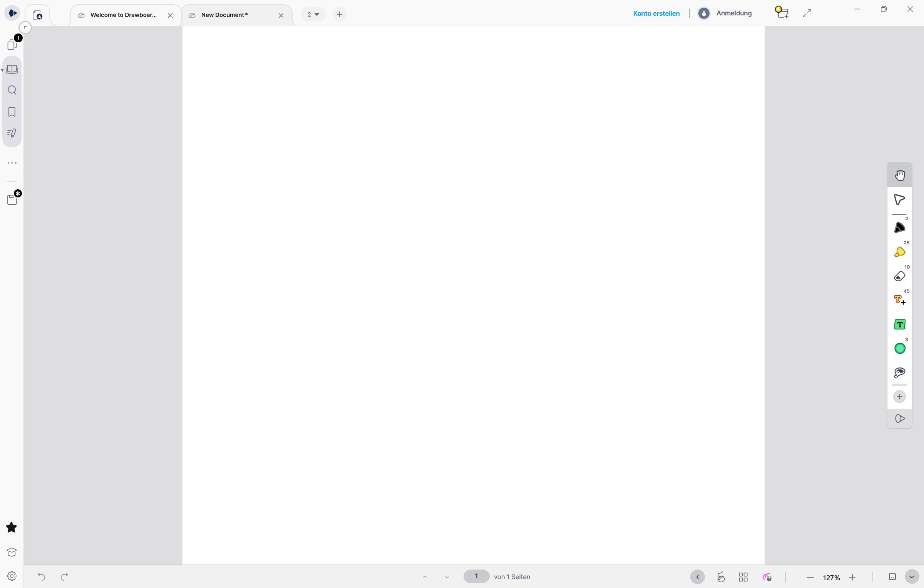This screenshot has height=588, width=924.
Task: Open grid page overview at the bottom
Action: [x=743, y=577]
